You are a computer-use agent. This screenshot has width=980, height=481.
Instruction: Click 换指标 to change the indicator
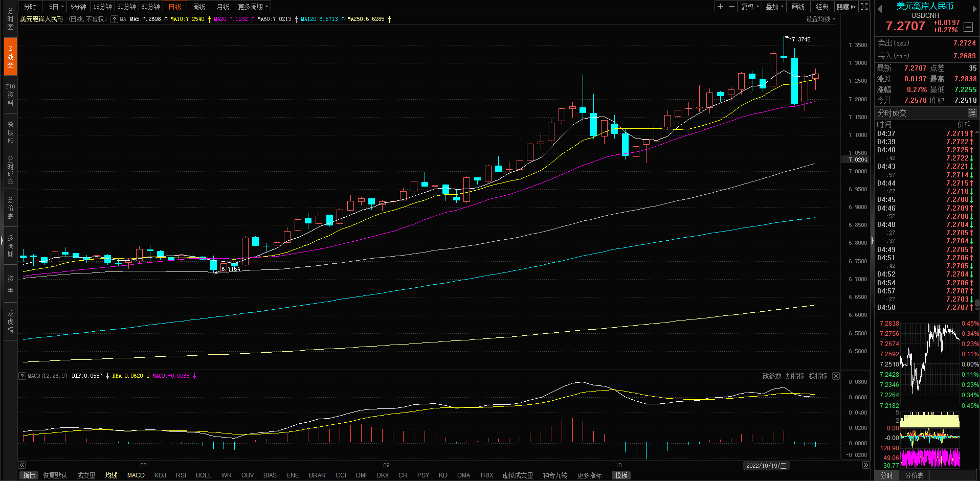click(x=818, y=376)
